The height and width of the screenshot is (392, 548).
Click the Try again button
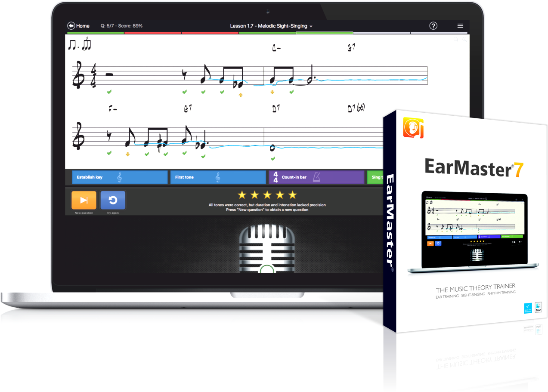click(112, 200)
